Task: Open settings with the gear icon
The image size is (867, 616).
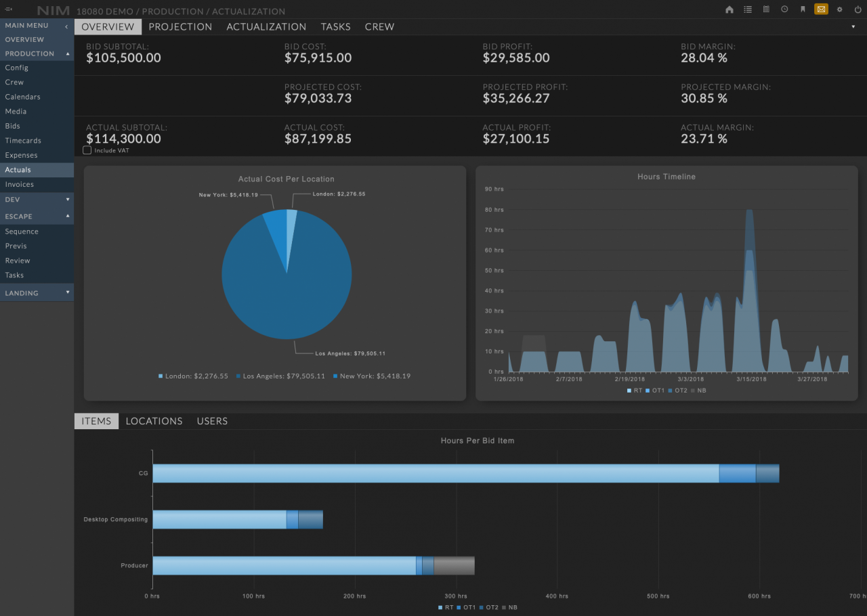Action: click(x=840, y=9)
